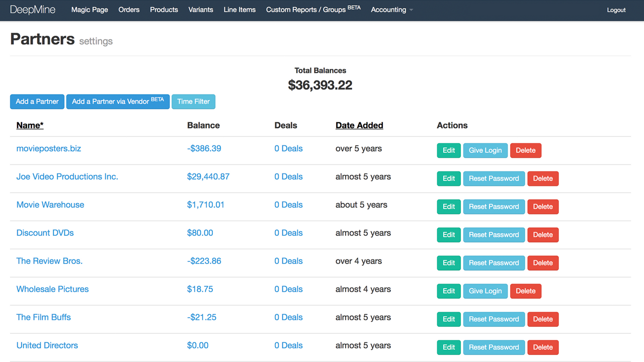Sort partners by Date Added column

[x=359, y=125]
